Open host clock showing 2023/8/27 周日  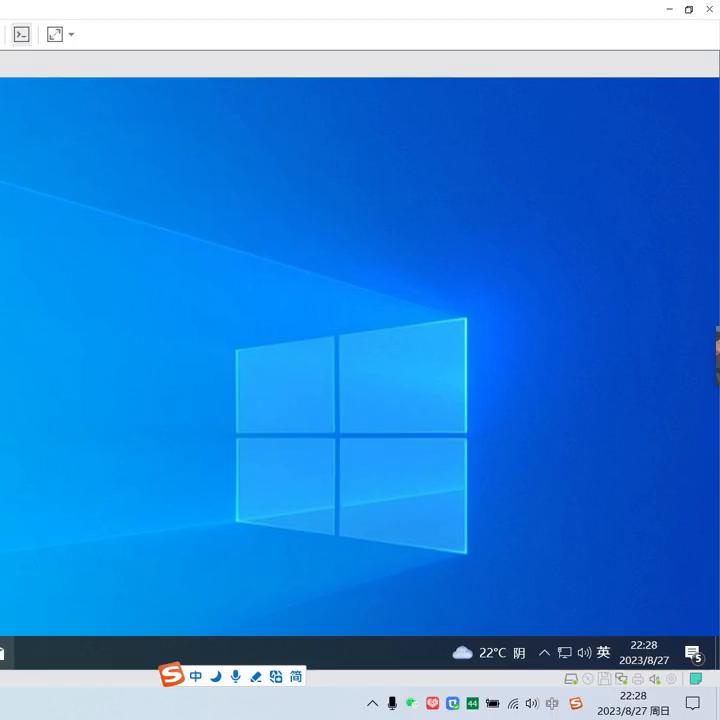pyautogui.click(x=633, y=703)
